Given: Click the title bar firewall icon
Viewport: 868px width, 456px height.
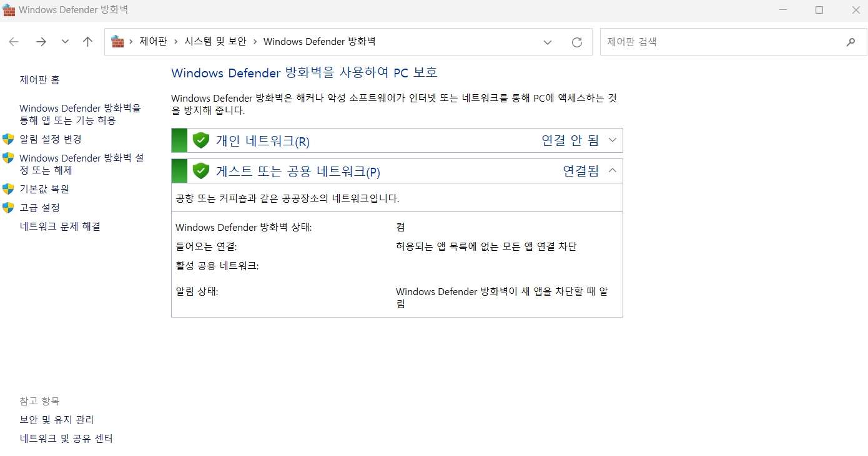Looking at the screenshot, I should pyautogui.click(x=9, y=10).
